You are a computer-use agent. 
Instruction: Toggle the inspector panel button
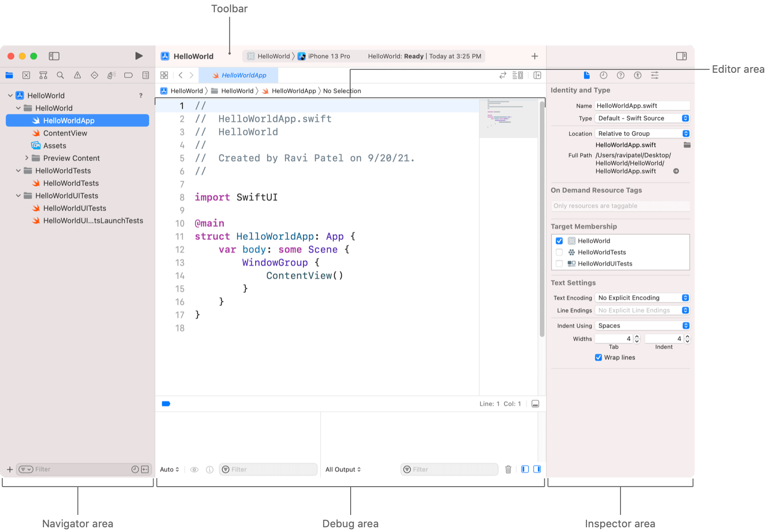pyautogui.click(x=681, y=56)
